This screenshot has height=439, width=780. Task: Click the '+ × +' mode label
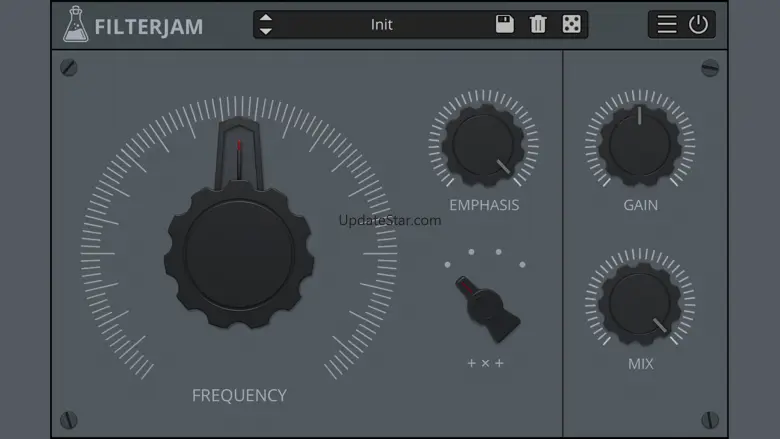coord(486,363)
